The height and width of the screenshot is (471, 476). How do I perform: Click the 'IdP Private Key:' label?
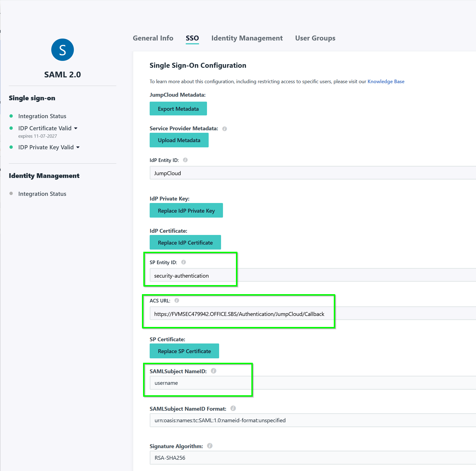coord(170,199)
